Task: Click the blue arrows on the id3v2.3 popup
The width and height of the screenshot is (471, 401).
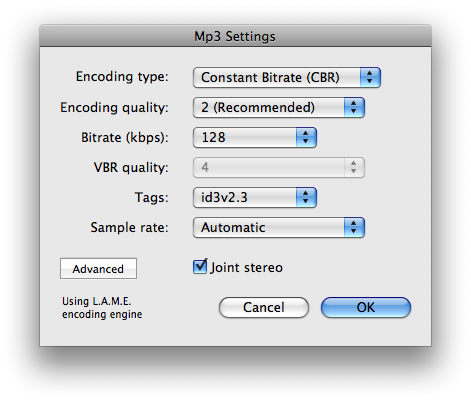Action: pyautogui.click(x=306, y=197)
